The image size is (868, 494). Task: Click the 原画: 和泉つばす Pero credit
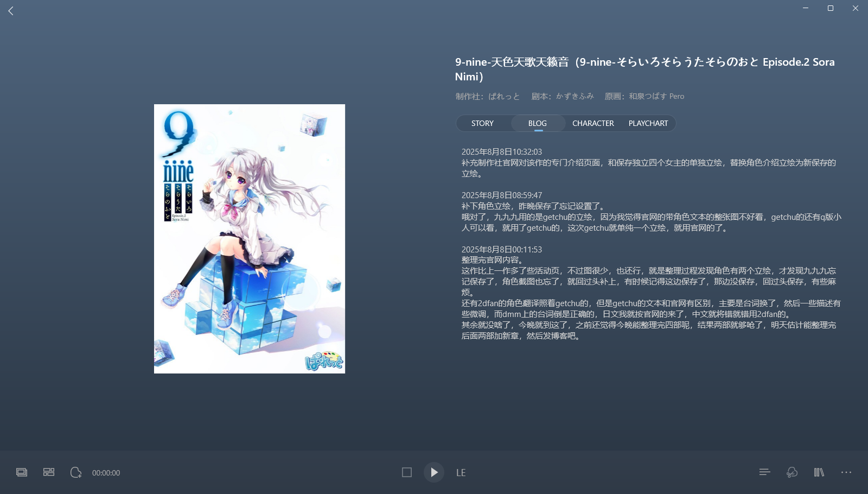click(x=644, y=96)
